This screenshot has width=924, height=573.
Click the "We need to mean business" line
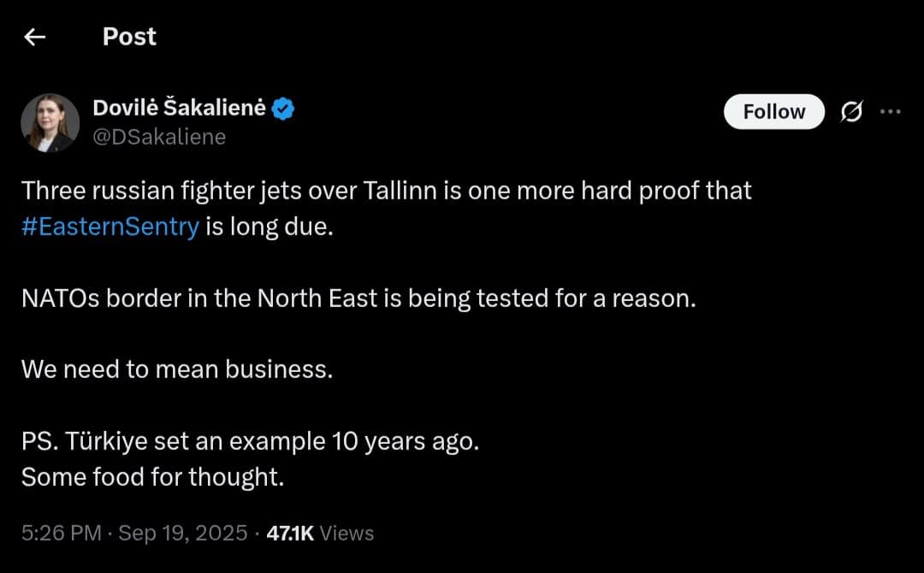175,369
